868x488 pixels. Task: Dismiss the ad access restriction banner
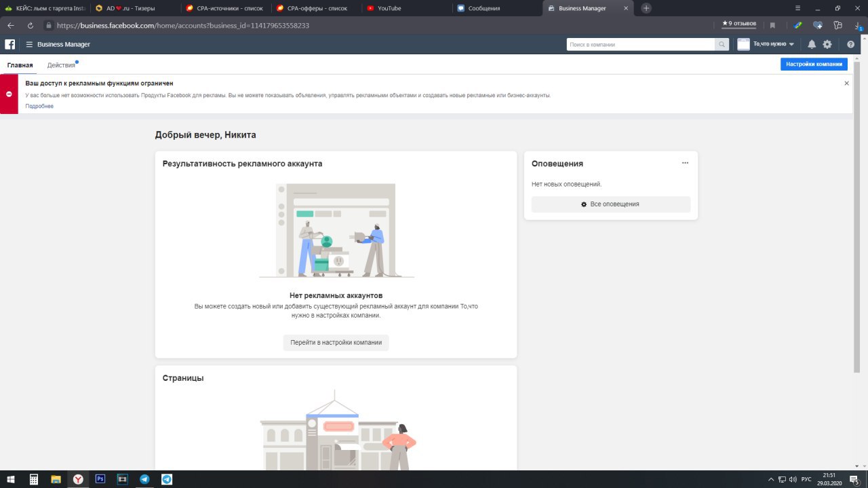pyautogui.click(x=846, y=83)
